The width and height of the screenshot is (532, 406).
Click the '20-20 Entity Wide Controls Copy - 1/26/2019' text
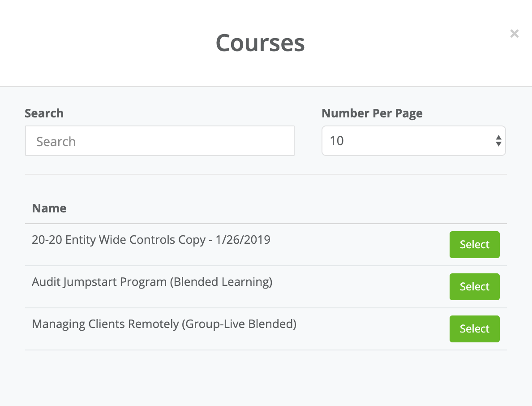pyautogui.click(x=151, y=240)
